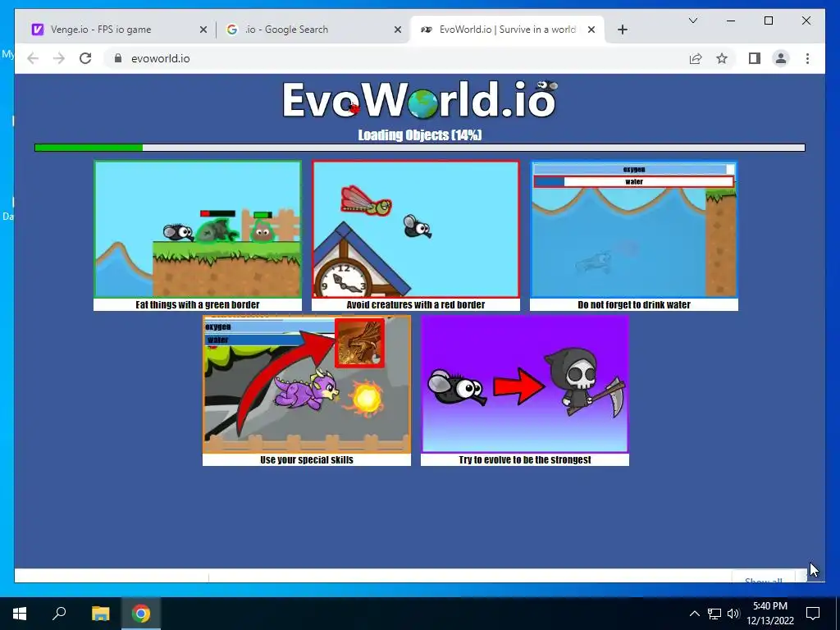The width and height of the screenshot is (840, 630).
Task: Click 'Do not forget to drink water' caption
Action: [634, 305]
